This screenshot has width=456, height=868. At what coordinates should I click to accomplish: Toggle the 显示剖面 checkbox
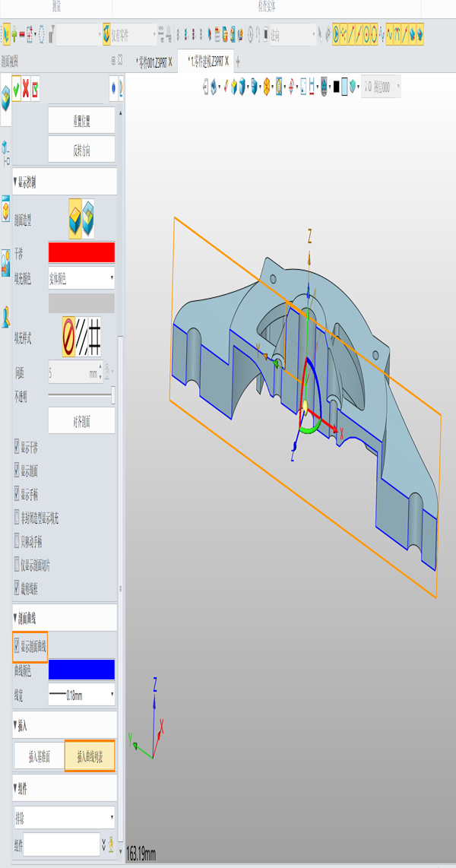tap(17, 471)
